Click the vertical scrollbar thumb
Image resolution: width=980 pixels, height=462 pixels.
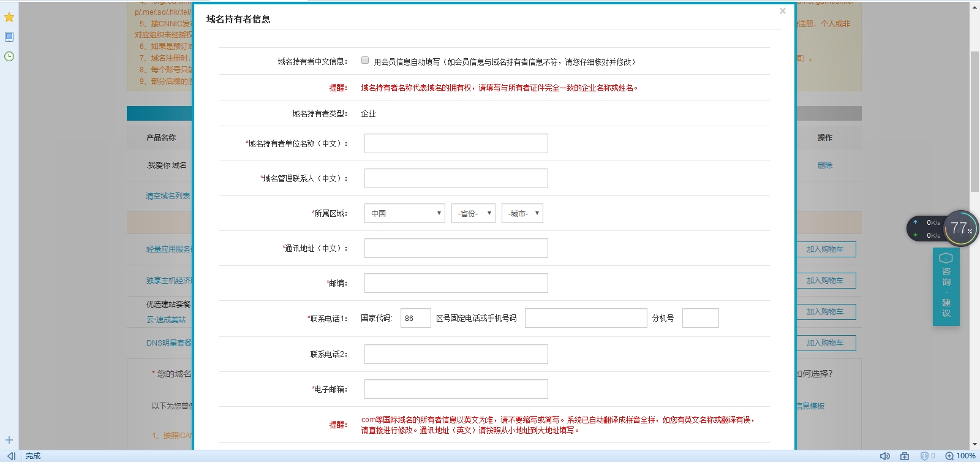(974, 121)
